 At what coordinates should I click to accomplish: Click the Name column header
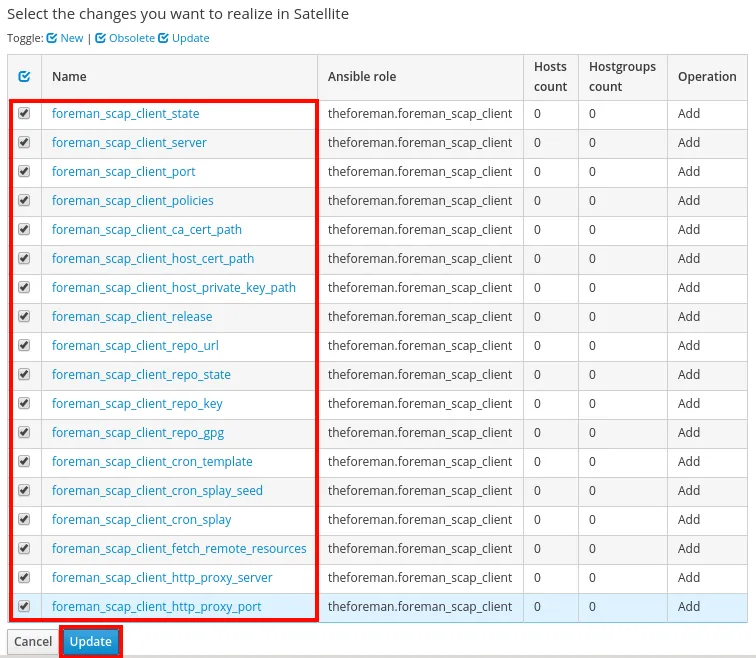point(70,77)
